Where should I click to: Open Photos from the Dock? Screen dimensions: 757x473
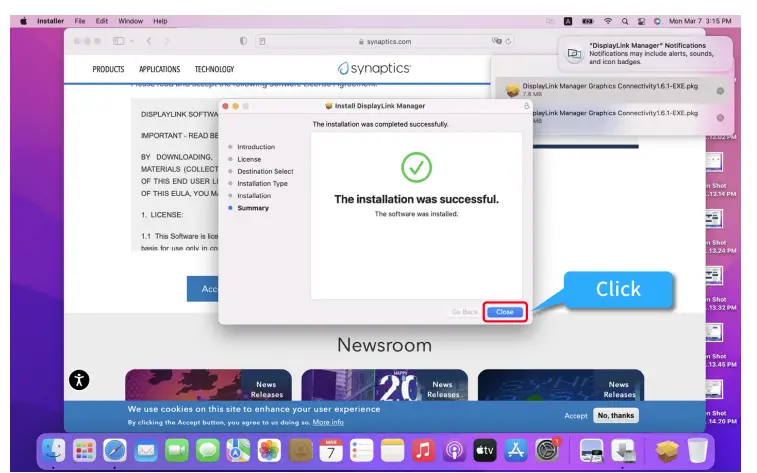click(x=269, y=451)
